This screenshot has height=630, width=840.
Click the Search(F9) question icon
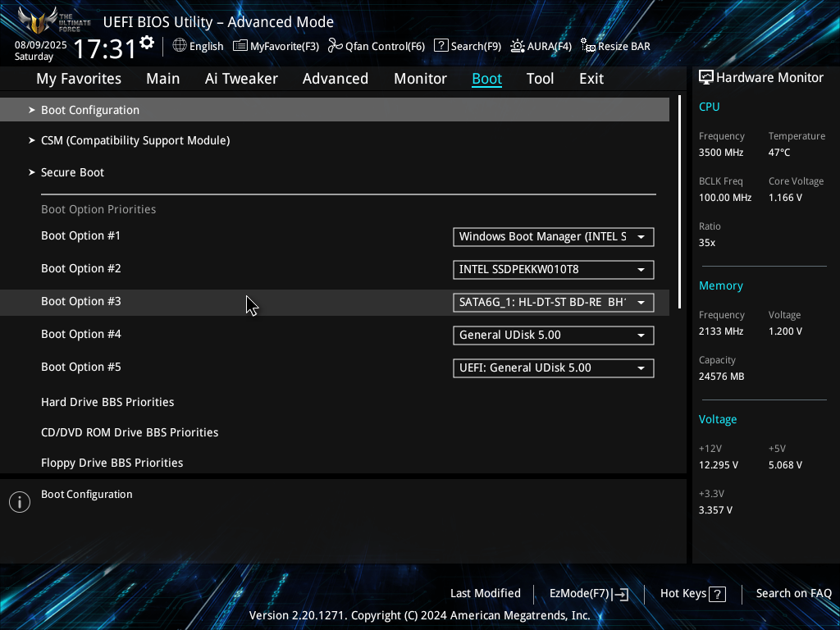point(441,46)
